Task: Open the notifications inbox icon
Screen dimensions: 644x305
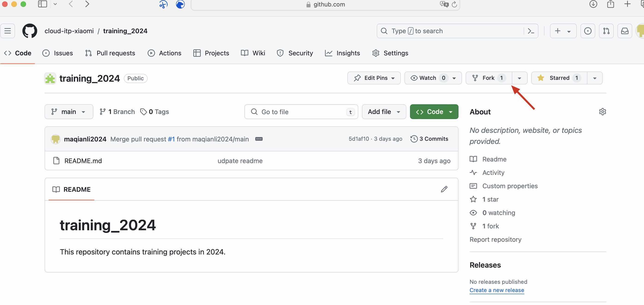Action: (x=625, y=31)
